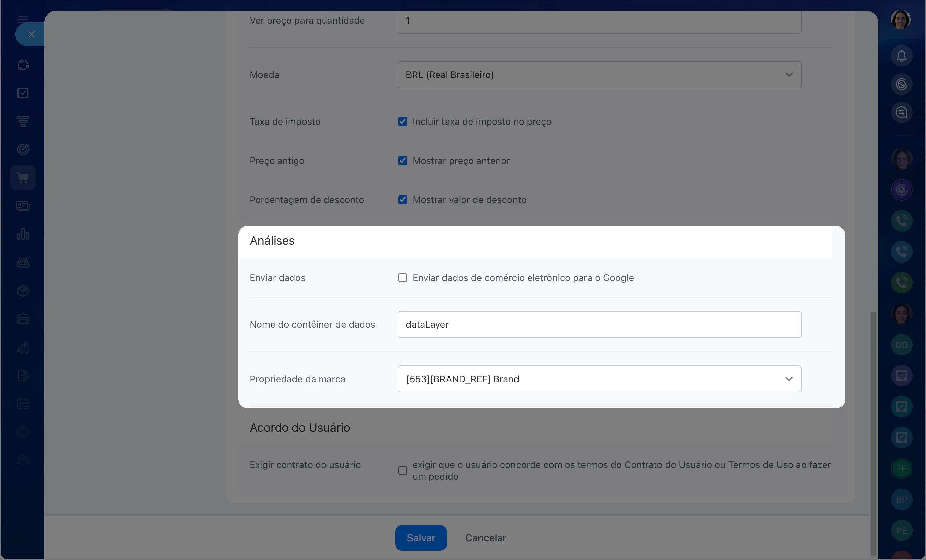Click the Cancelar link

485,538
